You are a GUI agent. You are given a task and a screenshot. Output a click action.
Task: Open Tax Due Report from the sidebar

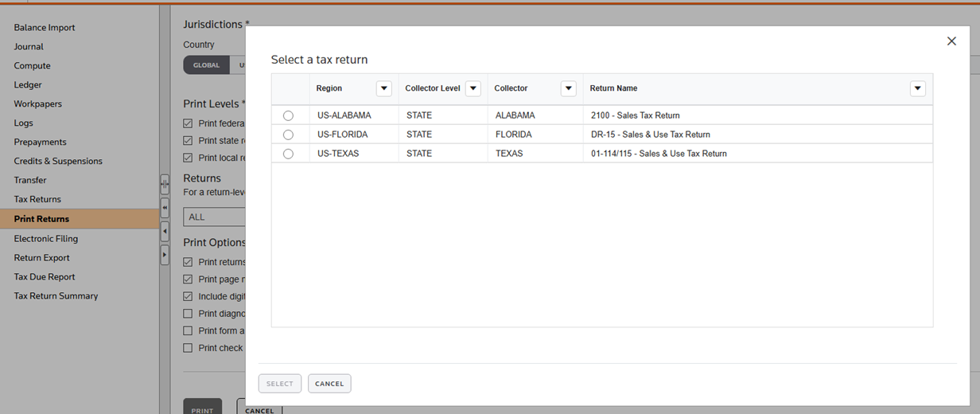(45, 277)
